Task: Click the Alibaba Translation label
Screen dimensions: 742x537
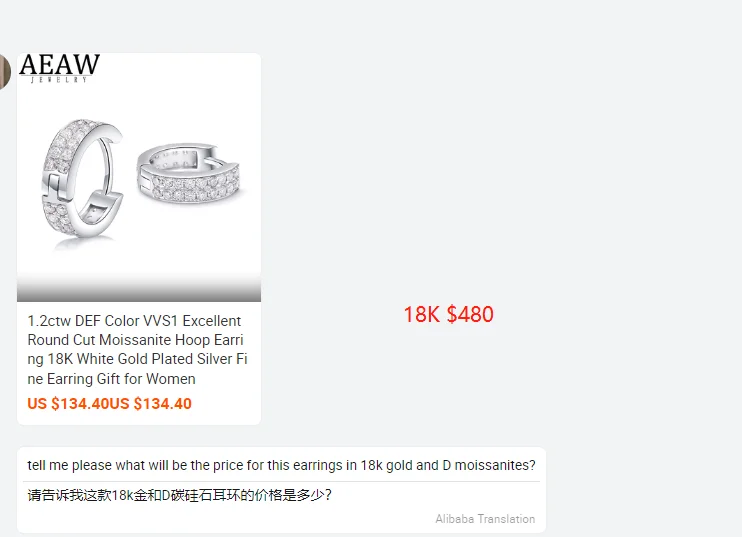Action: point(485,519)
